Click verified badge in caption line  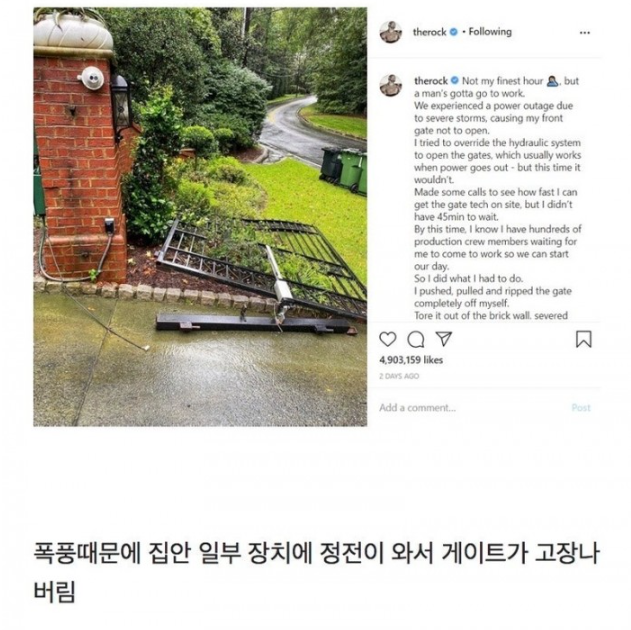point(455,80)
